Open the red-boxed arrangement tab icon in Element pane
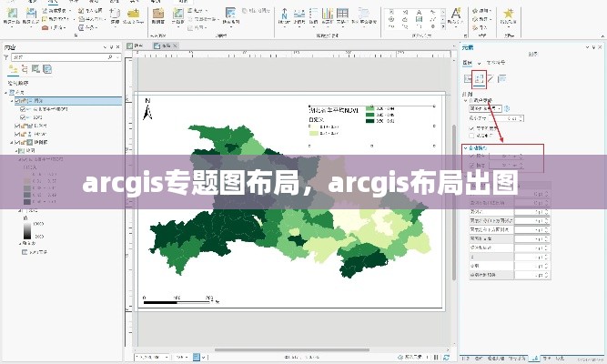The width and height of the screenshot is (607, 364). pyautogui.click(x=480, y=78)
